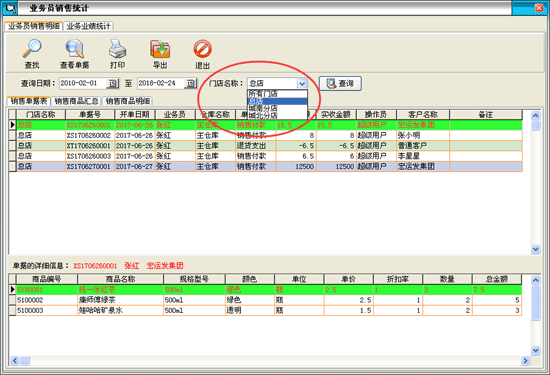
Task: Switch to the 业务业绩统计 tab
Action: (88, 26)
